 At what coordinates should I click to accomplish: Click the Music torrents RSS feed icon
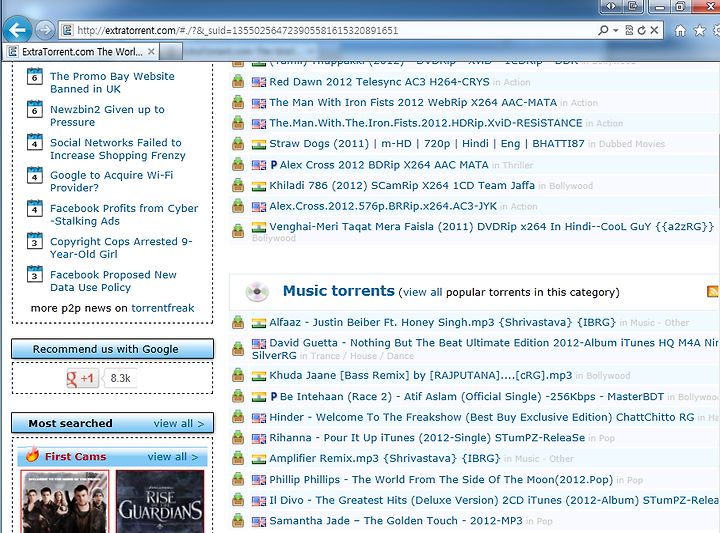click(x=713, y=291)
